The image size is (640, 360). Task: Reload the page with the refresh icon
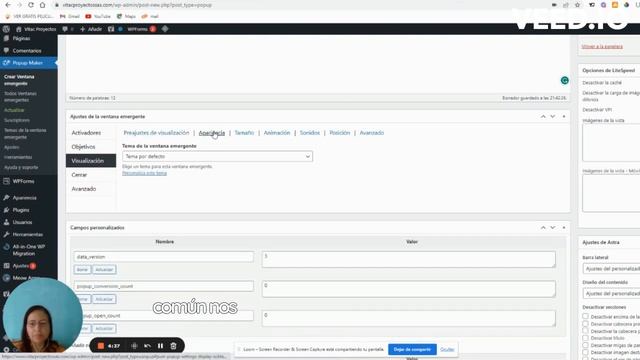click(x=31, y=5)
